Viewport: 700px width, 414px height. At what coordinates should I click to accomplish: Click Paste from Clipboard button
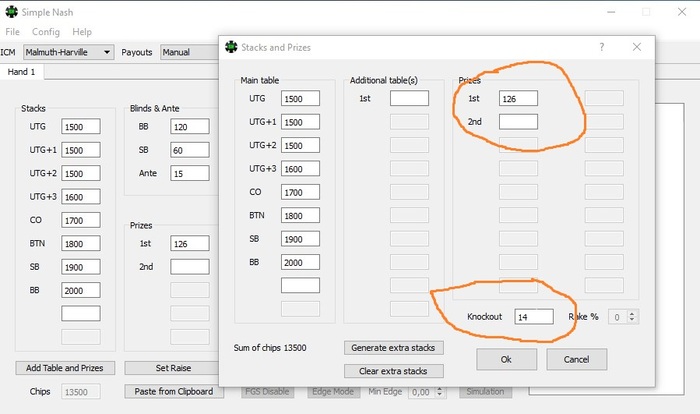(174, 392)
